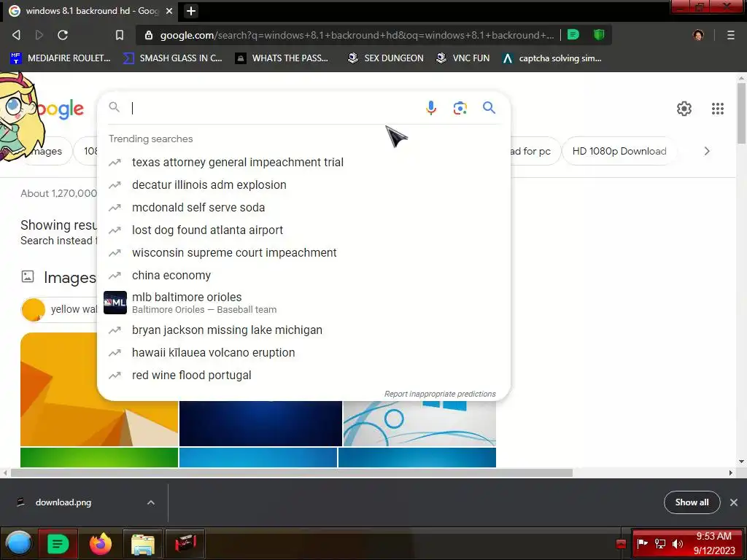Open download.png from downloads bar
747x560 pixels.
tap(63, 502)
